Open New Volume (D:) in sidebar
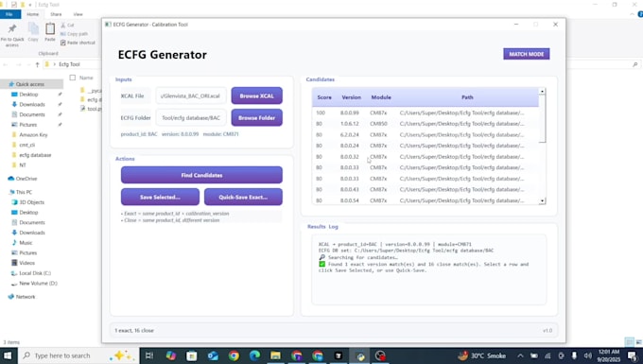This screenshot has height=364, width=643. coord(38,284)
